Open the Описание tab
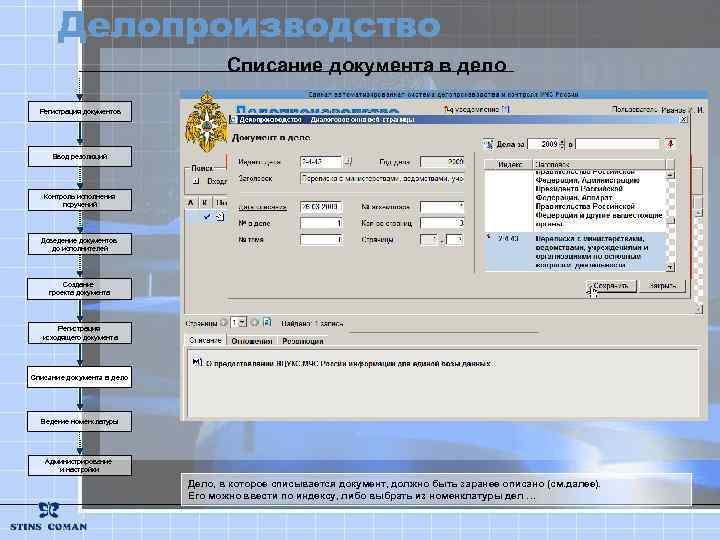Viewport: 720px width, 540px height. click(x=205, y=340)
